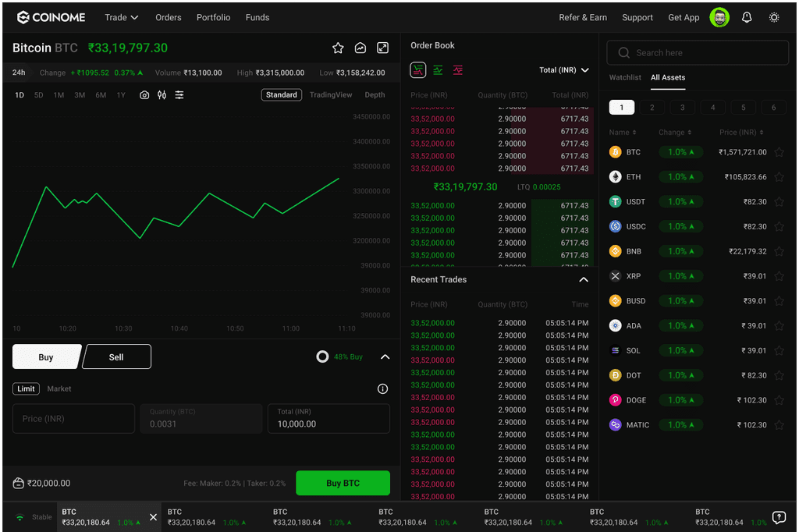Favorite SOL with its star

779,350
